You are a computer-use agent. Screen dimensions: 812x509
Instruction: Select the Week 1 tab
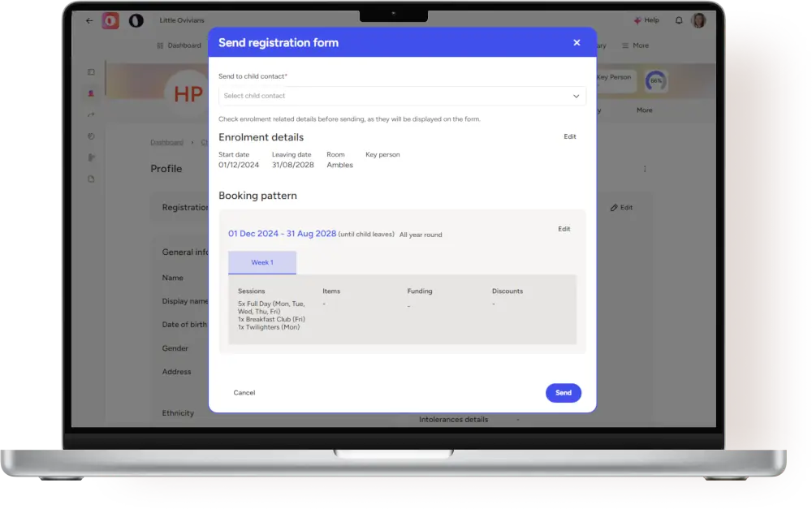261,263
